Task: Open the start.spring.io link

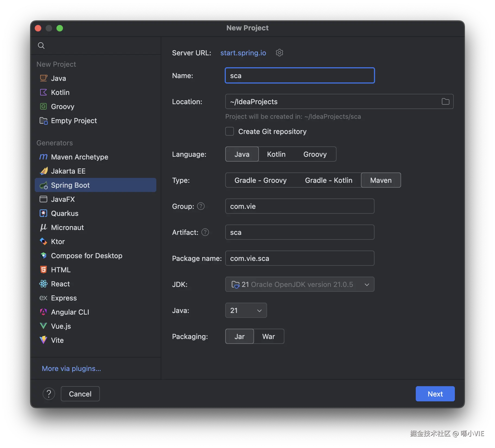Action: pos(243,53)
